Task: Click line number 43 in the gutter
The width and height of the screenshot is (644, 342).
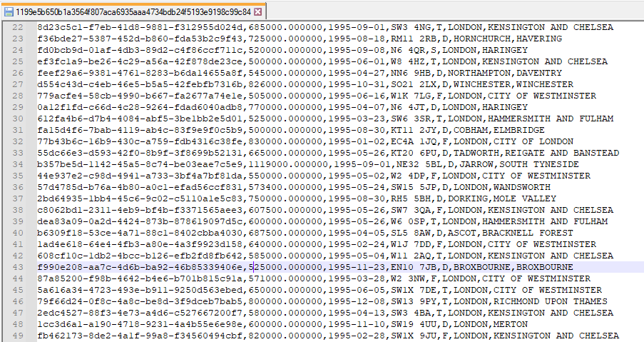Action: [18, 267]
